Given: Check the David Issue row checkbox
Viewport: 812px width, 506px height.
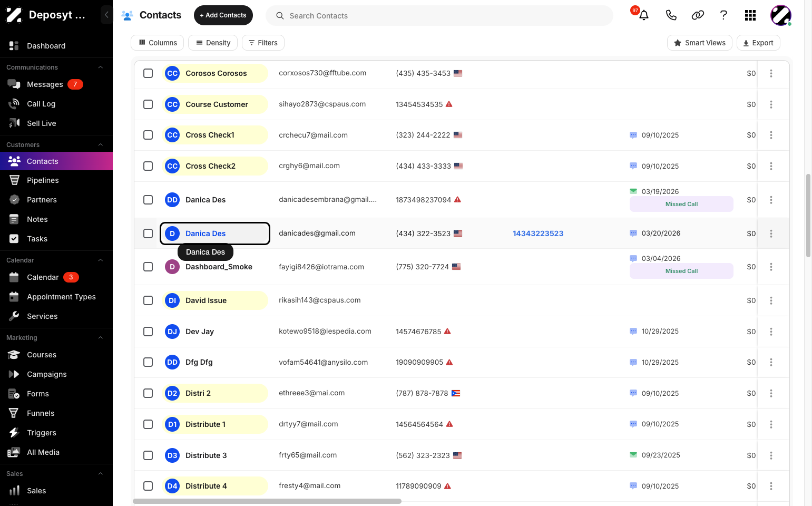Looking at the screenshot, I should [x=148, y=300].
